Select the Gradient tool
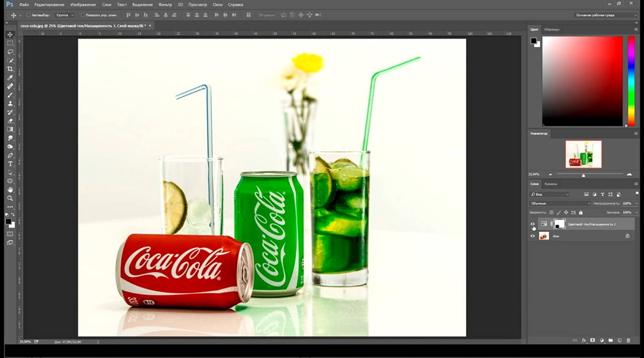The width and height of the screenshot is (644, 358). [x=10, y=129]
